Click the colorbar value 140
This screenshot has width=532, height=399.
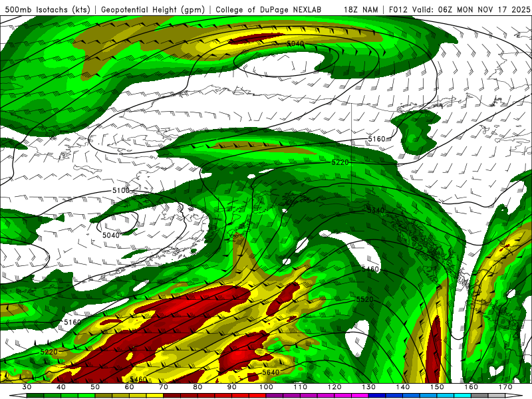click(403, 387)
